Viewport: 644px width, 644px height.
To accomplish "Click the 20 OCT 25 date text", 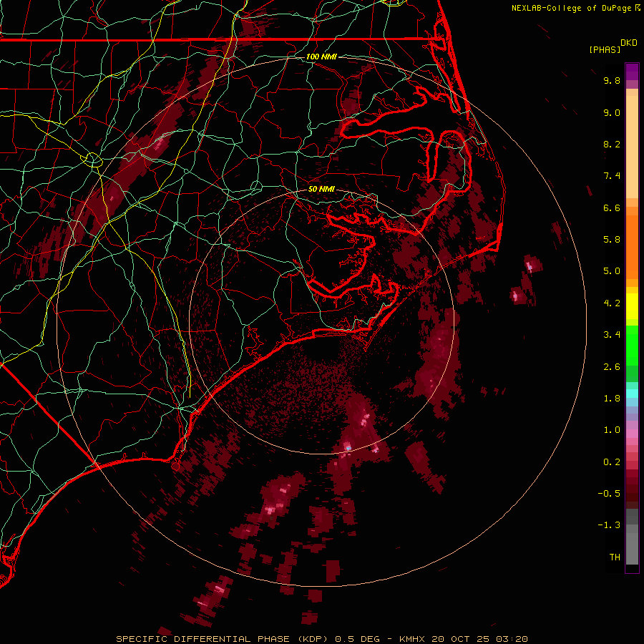I will pos(462,639).
